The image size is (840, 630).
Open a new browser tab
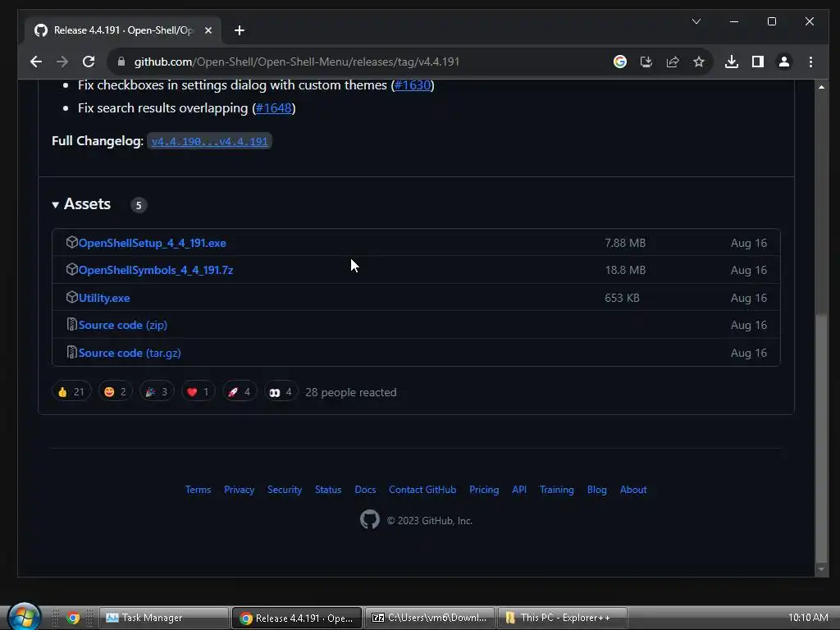[x=240, y=30]
